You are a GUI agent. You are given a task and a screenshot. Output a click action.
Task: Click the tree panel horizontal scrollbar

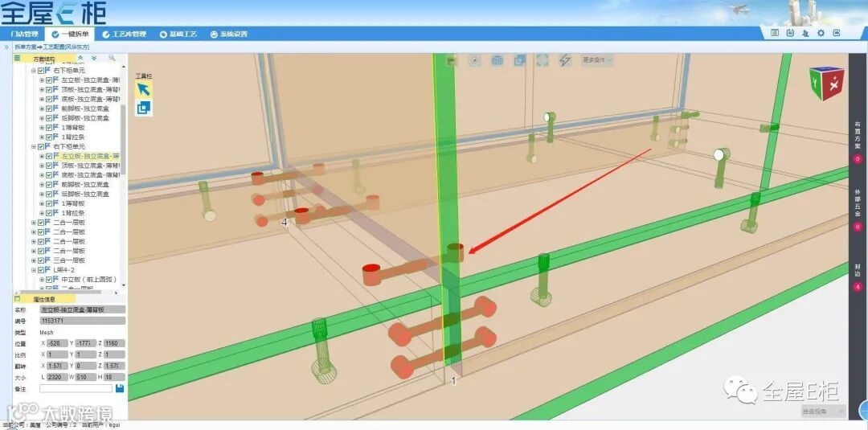61,292
